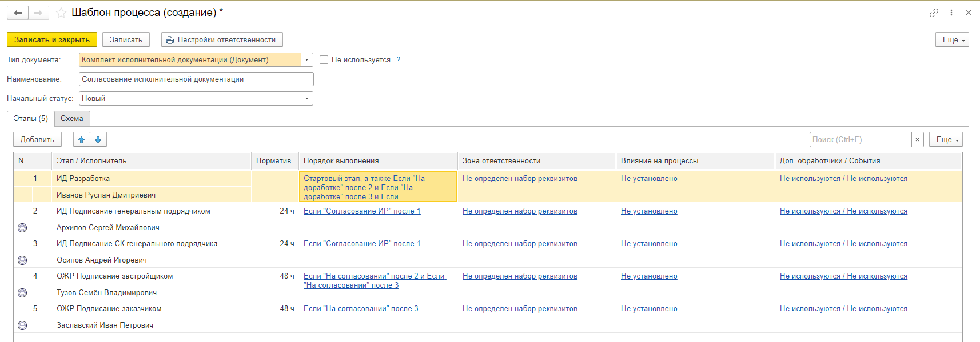This screenshot has width=980, height=342.
Task: Add template to favorites with star icon
Action: [61, 13]
